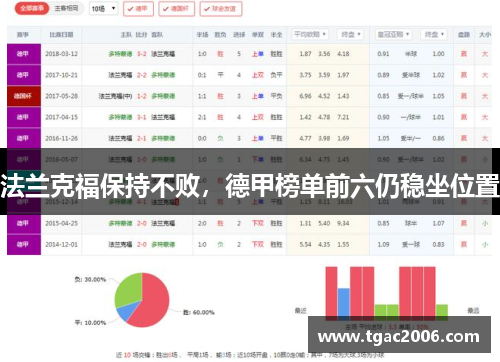The width and height of the screenshot is (500, 362).
Task: Select the date 2015-04-25
Action: tap(61, 223)
